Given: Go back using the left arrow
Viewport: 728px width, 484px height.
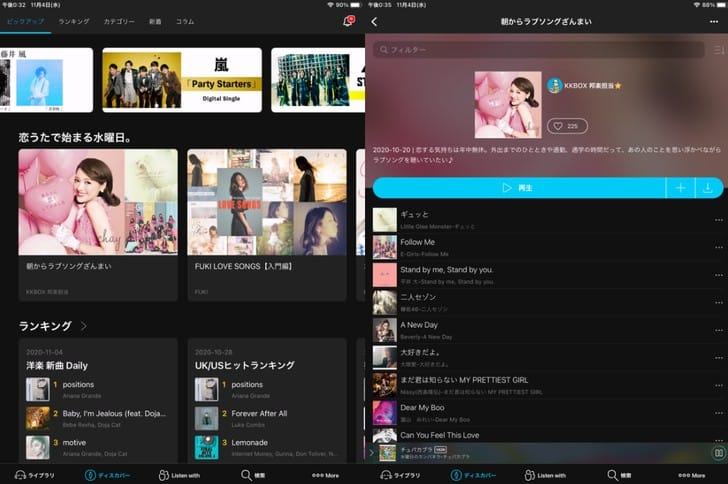Looking at the screenshot, I should tap(374, 21).
